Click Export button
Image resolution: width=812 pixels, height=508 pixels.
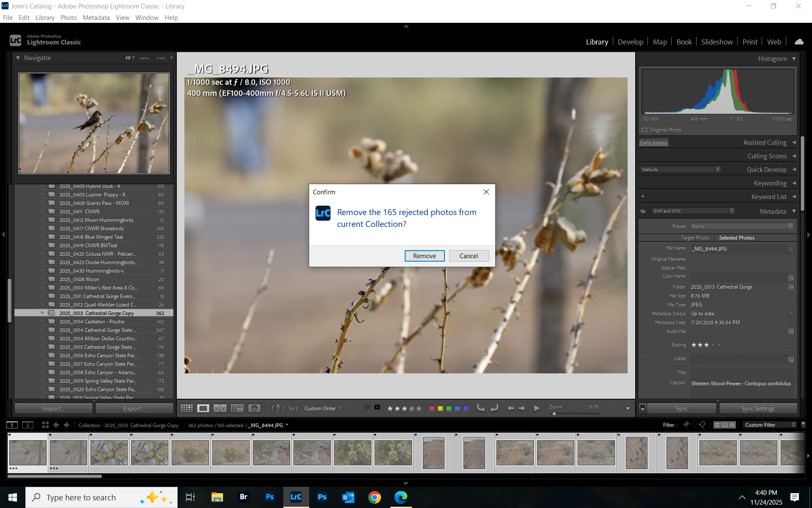134,409
